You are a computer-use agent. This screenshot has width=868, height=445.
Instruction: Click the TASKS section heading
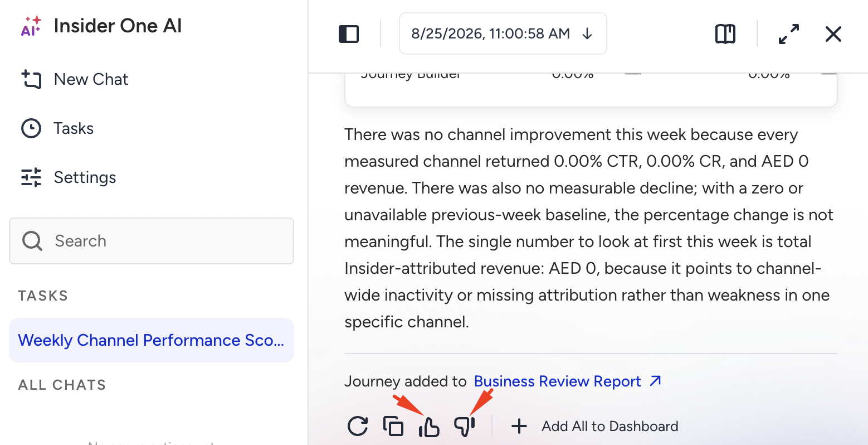(x=43, y=296)
